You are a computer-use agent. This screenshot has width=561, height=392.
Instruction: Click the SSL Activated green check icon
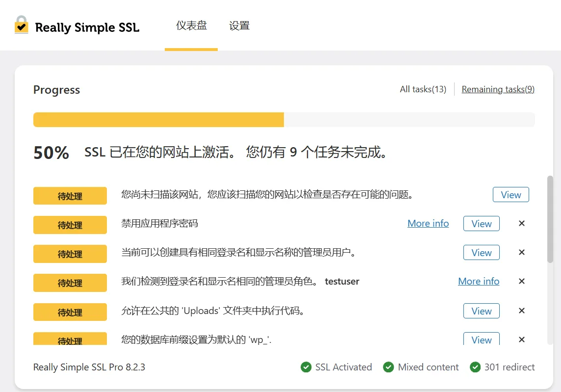(306, 367)
